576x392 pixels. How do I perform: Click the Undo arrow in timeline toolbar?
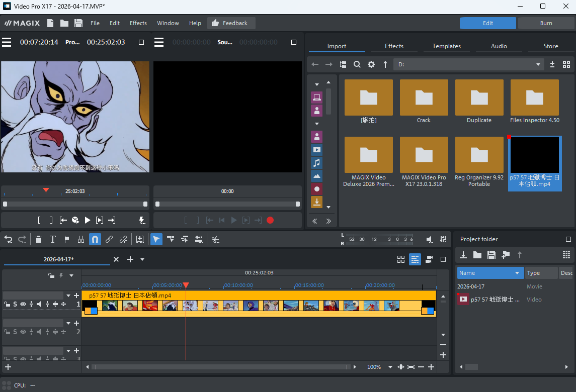pyautogui.click(x=9, y=240)
